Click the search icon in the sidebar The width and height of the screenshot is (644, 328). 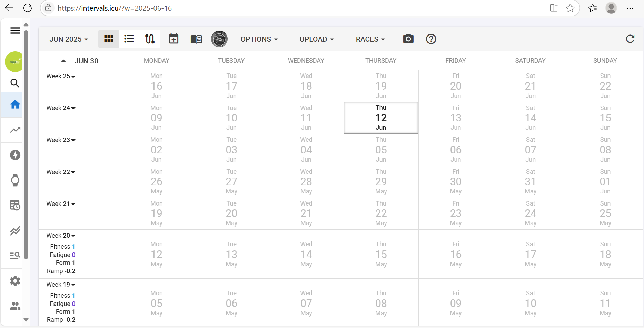click(15, 83)
